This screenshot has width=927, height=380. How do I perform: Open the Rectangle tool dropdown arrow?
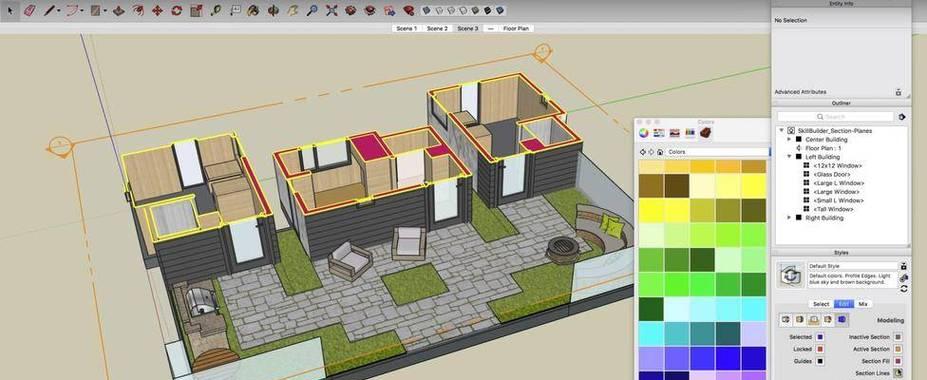pyautogui.click(x=105, y=11)
